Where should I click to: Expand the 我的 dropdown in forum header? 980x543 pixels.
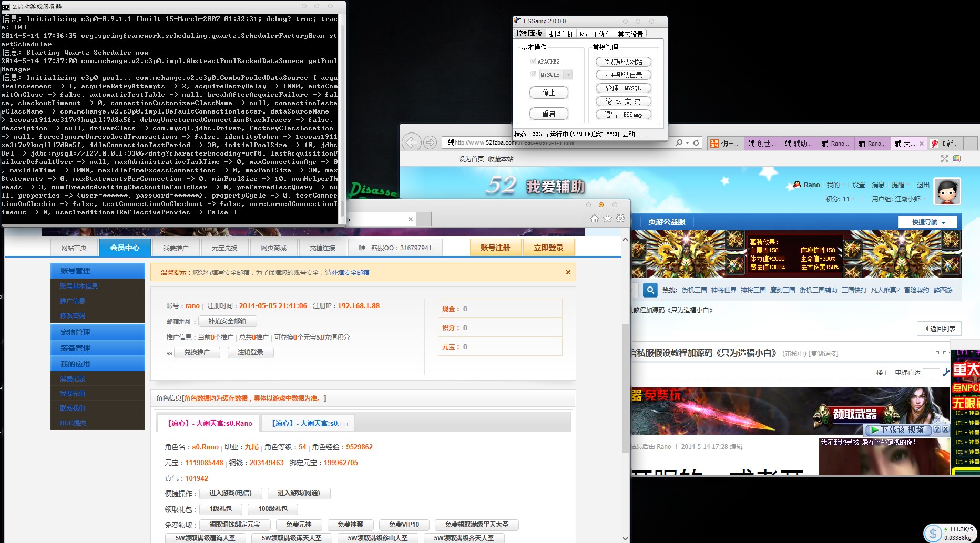(835, 185)
